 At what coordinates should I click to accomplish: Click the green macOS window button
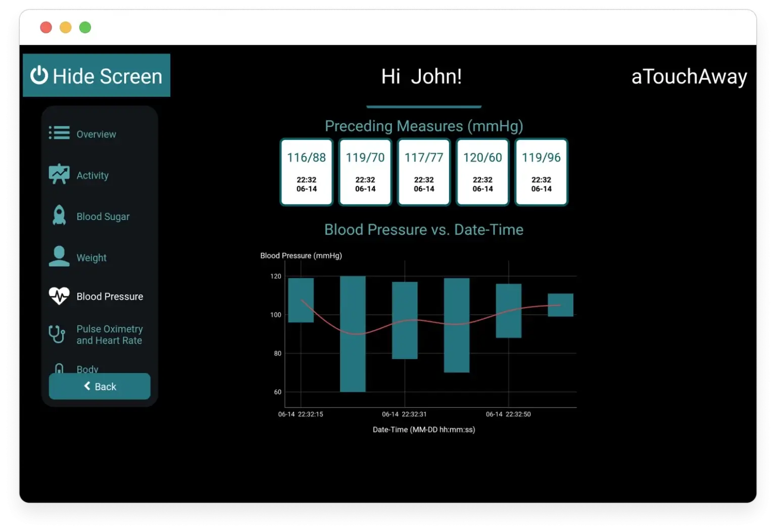coord(85,27)
